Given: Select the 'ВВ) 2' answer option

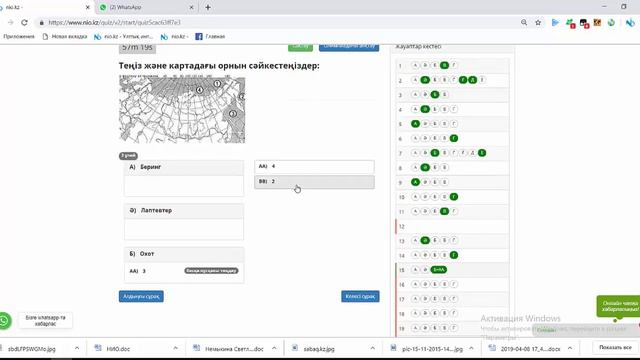Looking at the screenshot, I should pyautogui.click(x=314, y=182).
